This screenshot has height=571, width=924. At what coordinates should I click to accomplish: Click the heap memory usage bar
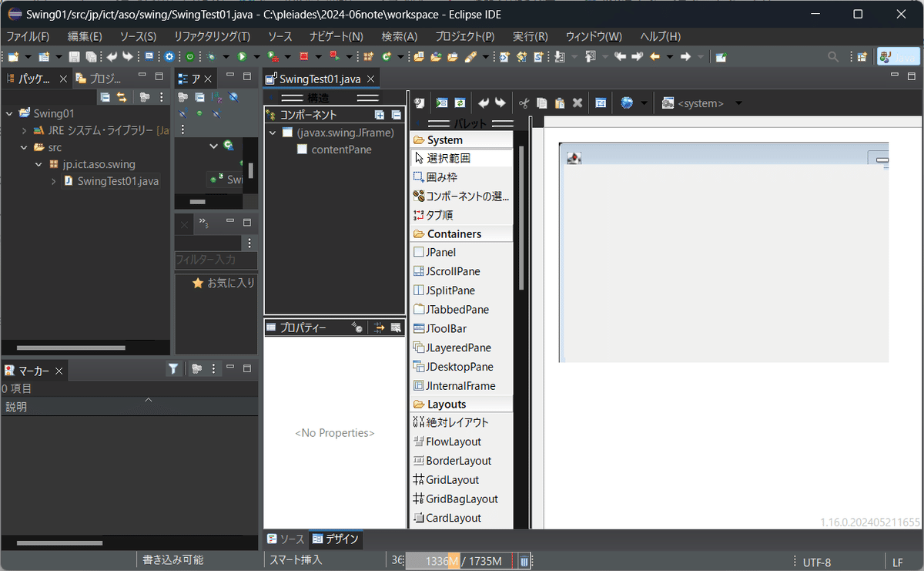pyautogui.click(x=460, y=561)
